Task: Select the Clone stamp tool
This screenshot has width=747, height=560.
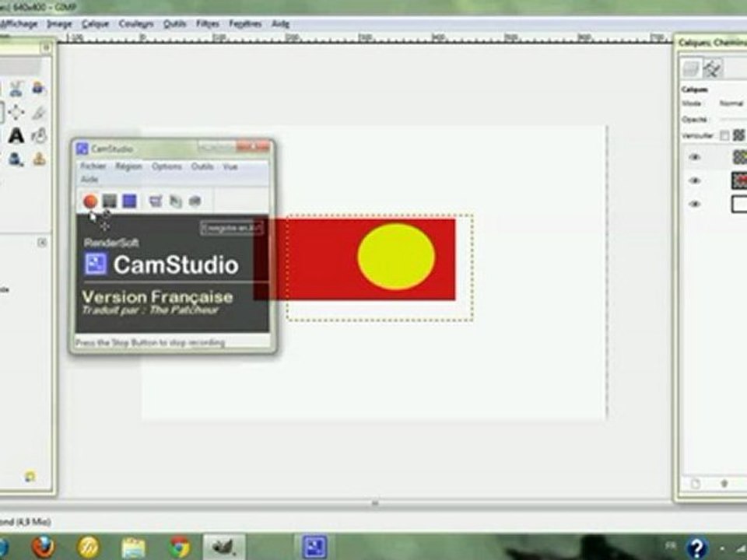Action: [39, 159]
